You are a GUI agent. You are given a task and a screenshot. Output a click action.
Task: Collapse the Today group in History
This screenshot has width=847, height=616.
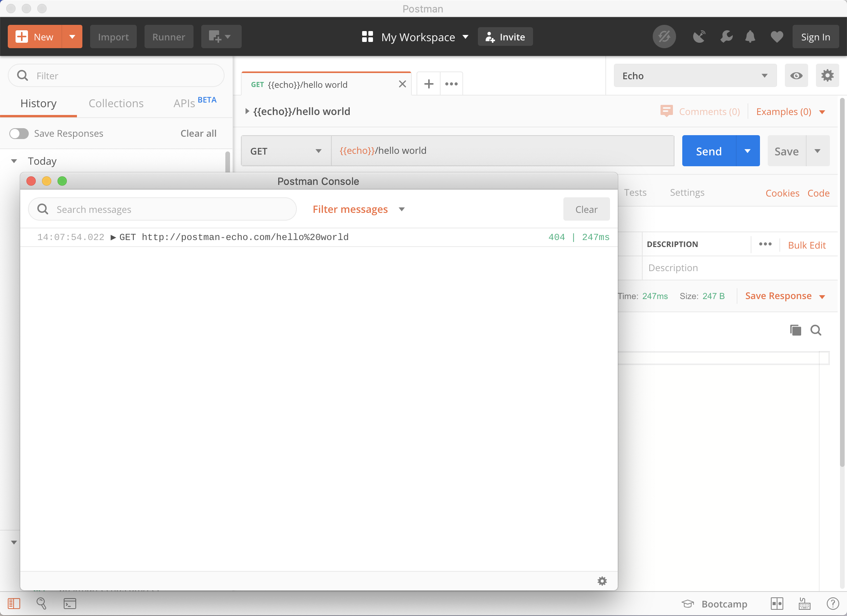14,161
